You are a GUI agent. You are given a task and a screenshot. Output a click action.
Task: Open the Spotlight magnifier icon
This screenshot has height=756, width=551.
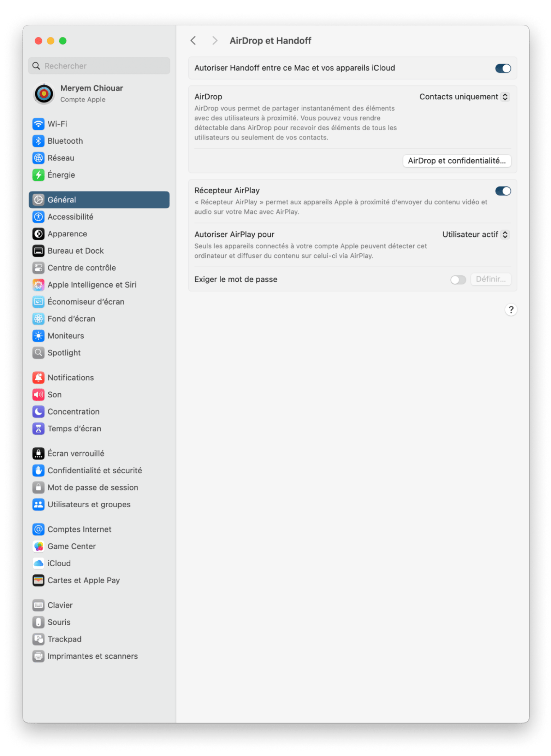[x=38, y=352]
